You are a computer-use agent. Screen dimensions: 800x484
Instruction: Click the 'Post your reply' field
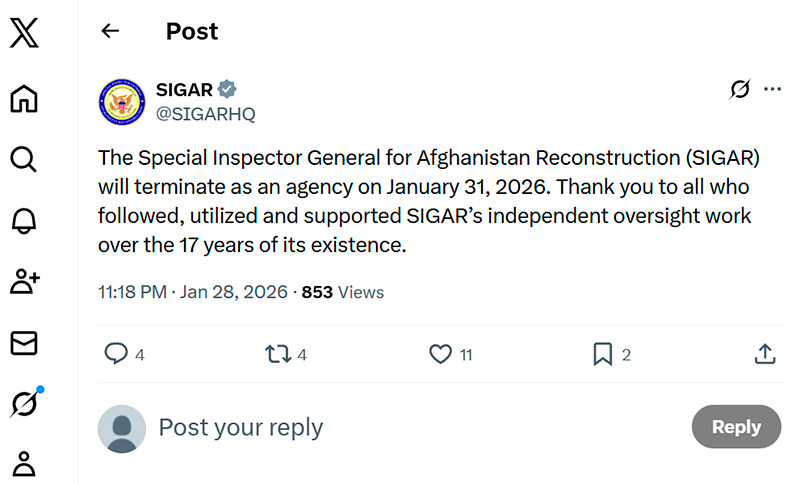400,428
